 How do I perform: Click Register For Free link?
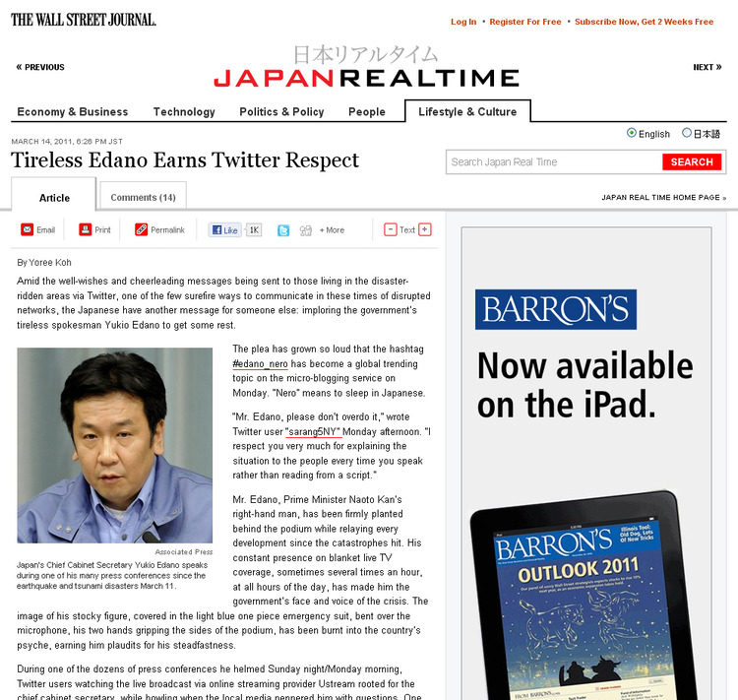pos(525,22)
